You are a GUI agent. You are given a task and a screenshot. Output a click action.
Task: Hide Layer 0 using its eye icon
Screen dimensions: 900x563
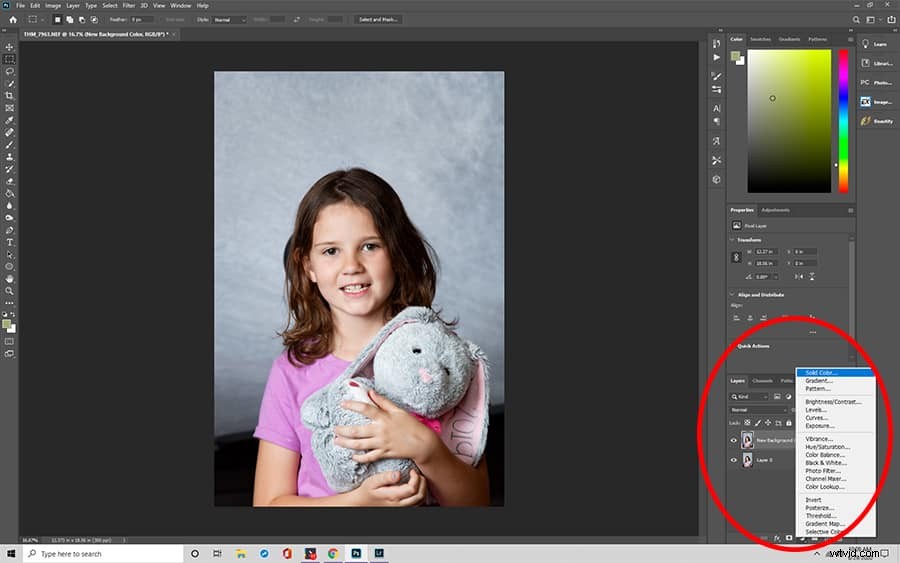click(x=734, y=460)
